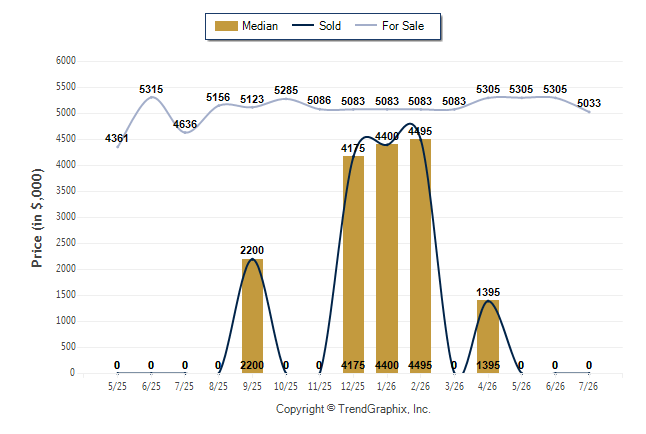646x434 pixels.
Task: Select the Median legend label
Action: pos(260,26)
